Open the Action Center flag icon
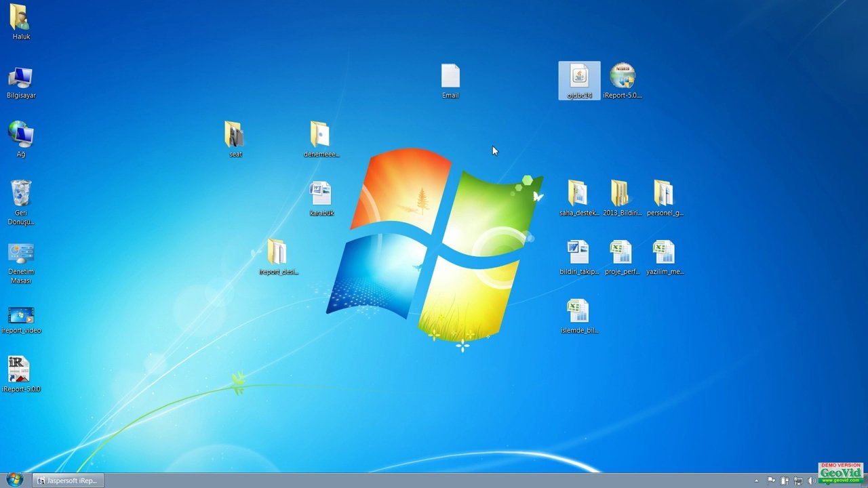This screenshot has width=868, height=488. coord(771,481)
